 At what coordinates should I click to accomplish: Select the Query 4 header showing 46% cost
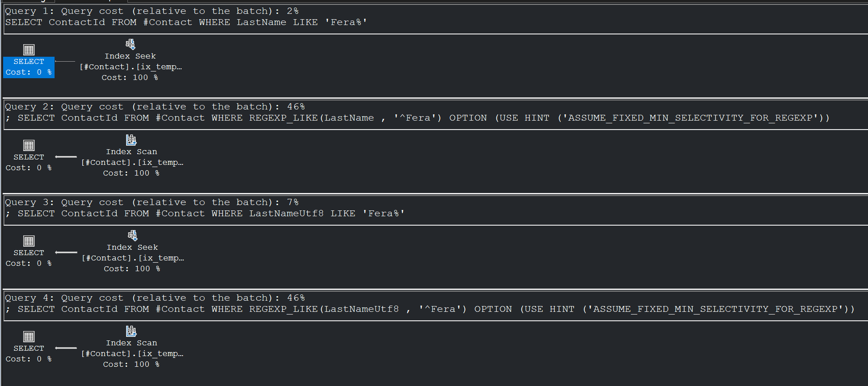[154, 298]
